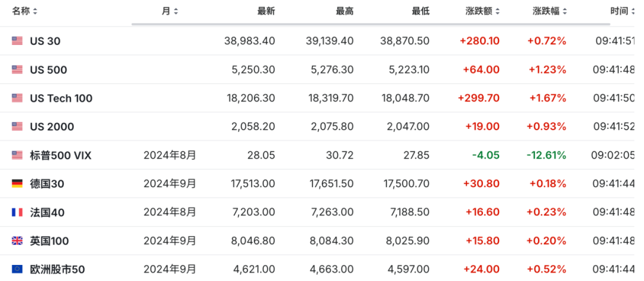Image resolution: width=644 pixels, height=281 pixels.
Task: Open the 欧洲股市50 index page
Action: click(x=57, y=270)
